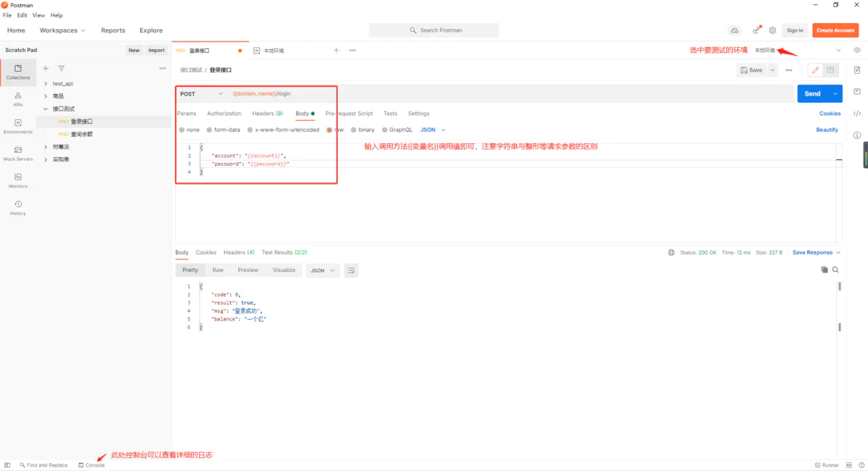Open the comments icon in right sidebar

click(x=857, y=92)
